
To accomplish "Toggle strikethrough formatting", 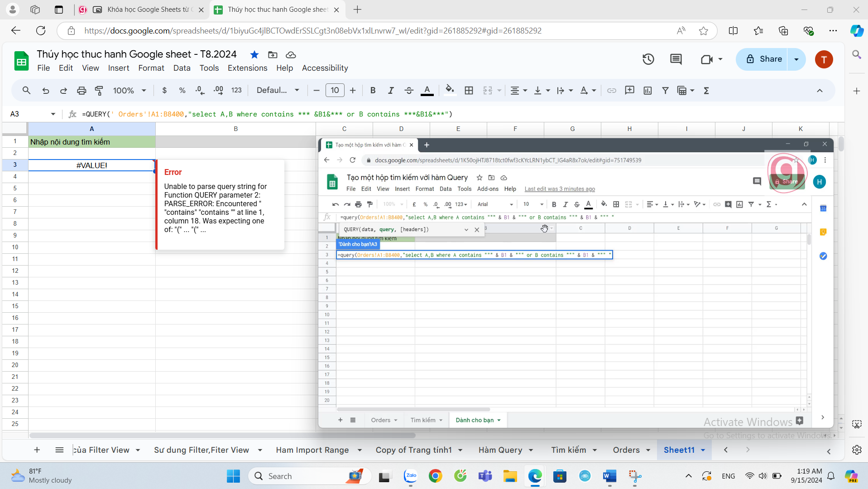I will (x=408, y=91).
